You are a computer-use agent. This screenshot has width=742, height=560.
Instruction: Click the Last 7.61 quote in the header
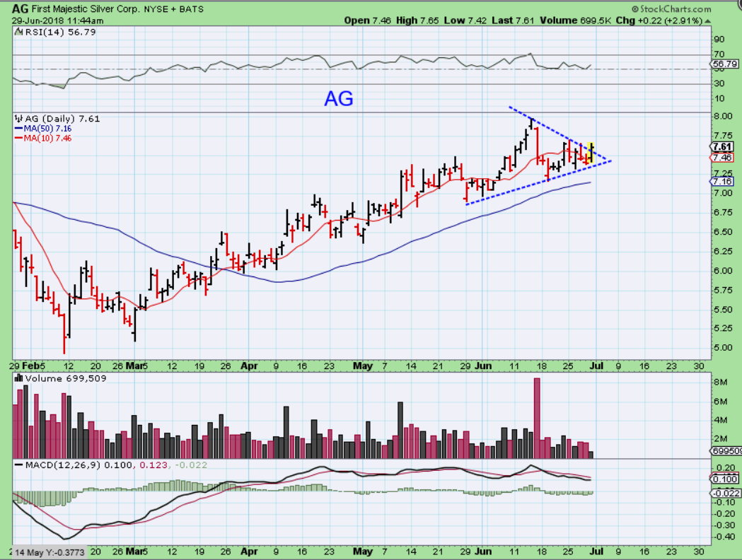coord(513,21)
